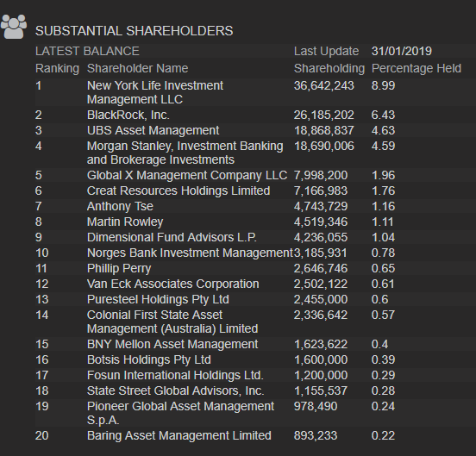
Task: Select BlackRock, Inc. row name
Action: click(x=128, y=115)
